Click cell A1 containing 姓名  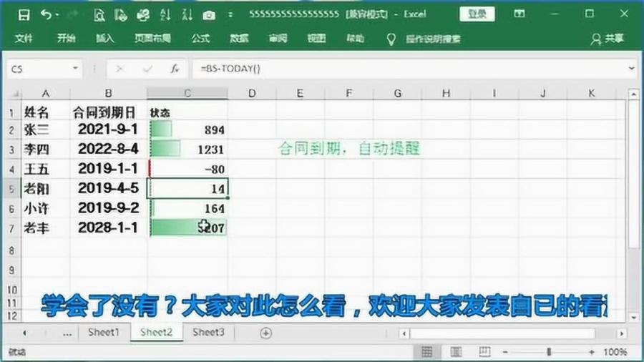[x=46, y=111]
